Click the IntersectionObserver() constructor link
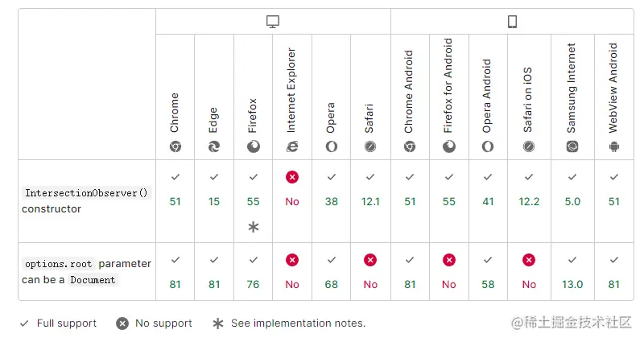 pyautogui.click(x=87, y=193)
